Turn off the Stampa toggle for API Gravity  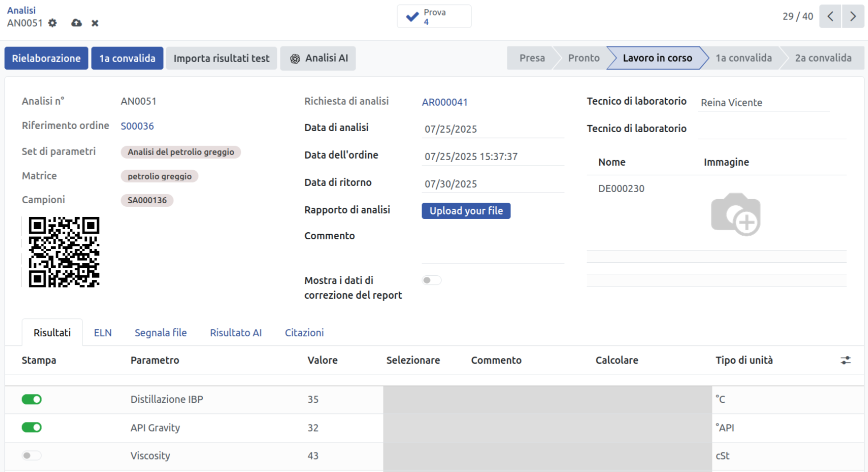click(x=31, y=427)
